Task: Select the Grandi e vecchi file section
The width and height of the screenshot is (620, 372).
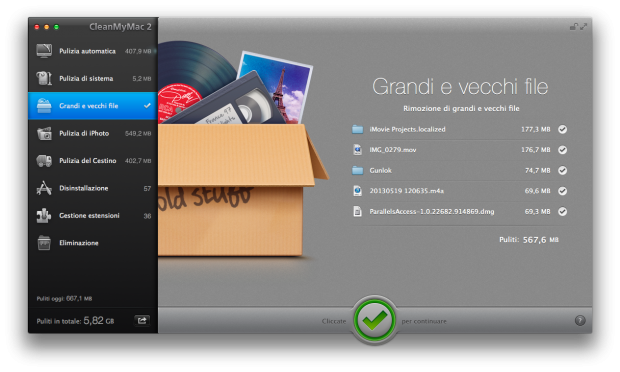Action: point(93,106)
